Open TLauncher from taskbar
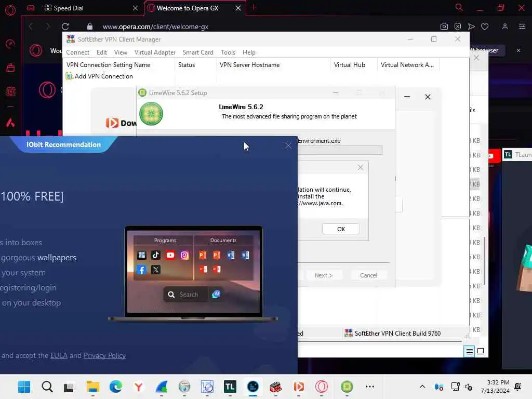 point(230,387)
